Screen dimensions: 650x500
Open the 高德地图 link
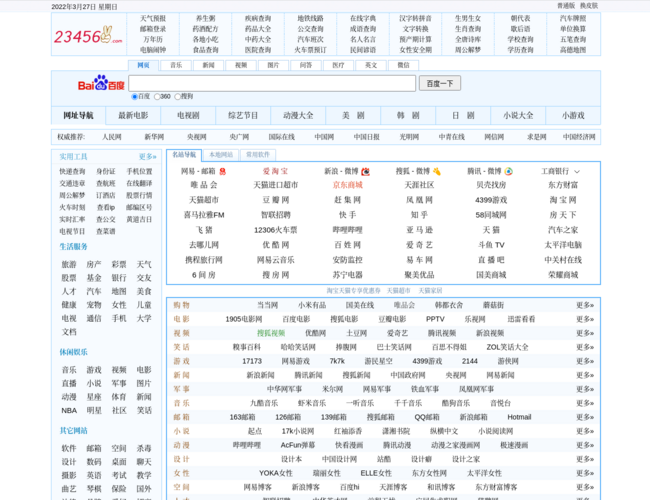click(573, 50)
